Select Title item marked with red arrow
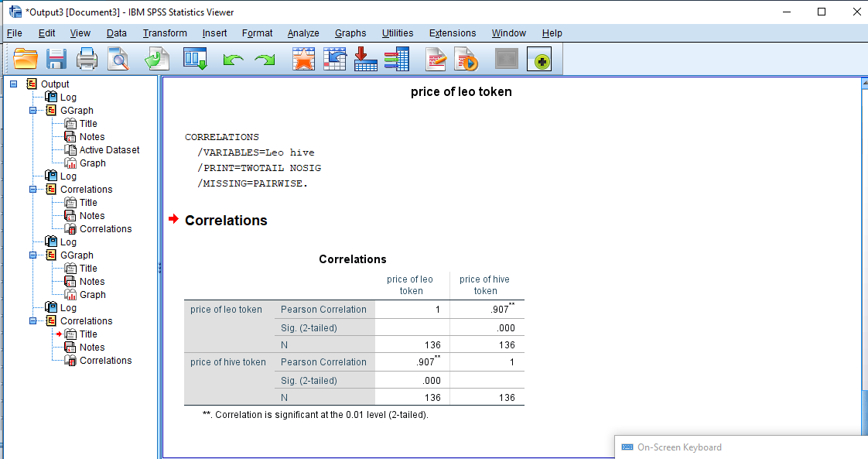The image size is (868, 459). tap(88, 334)
